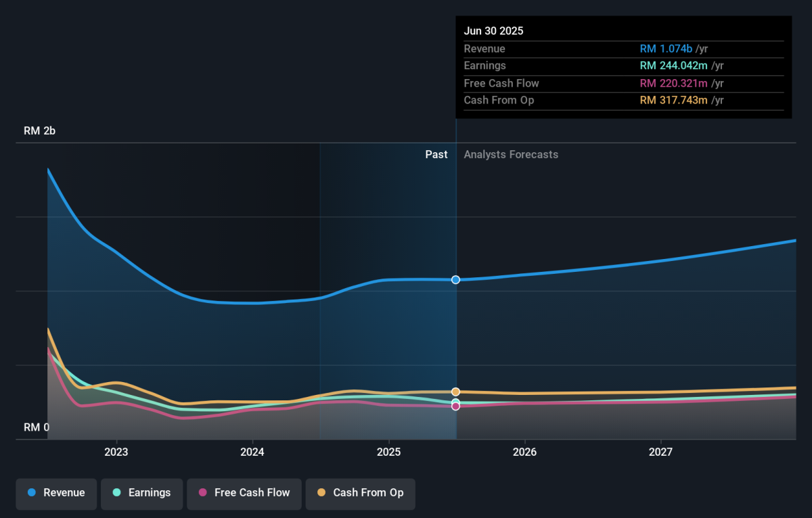Click the Jun 30 2025 tooltip header

(x=493, y=31)
